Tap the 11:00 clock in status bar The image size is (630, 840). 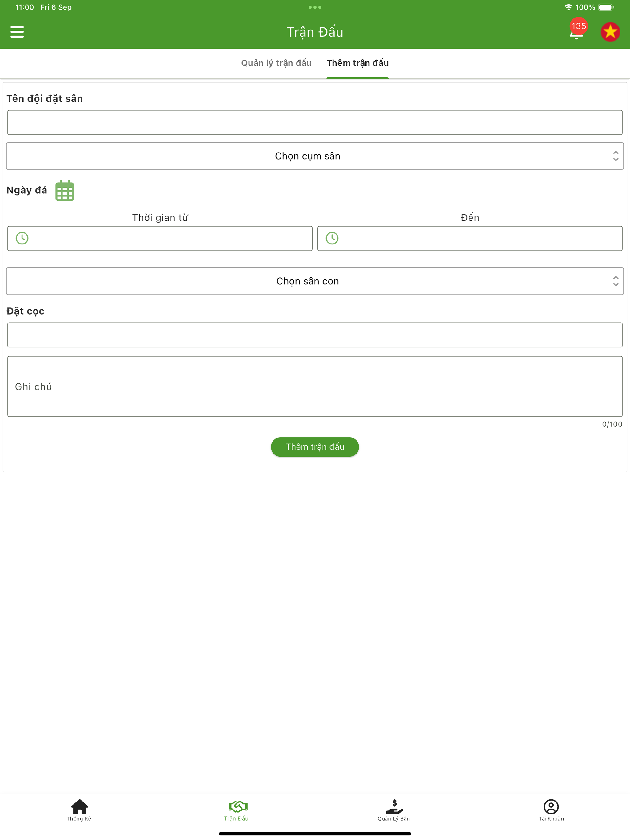24,7
